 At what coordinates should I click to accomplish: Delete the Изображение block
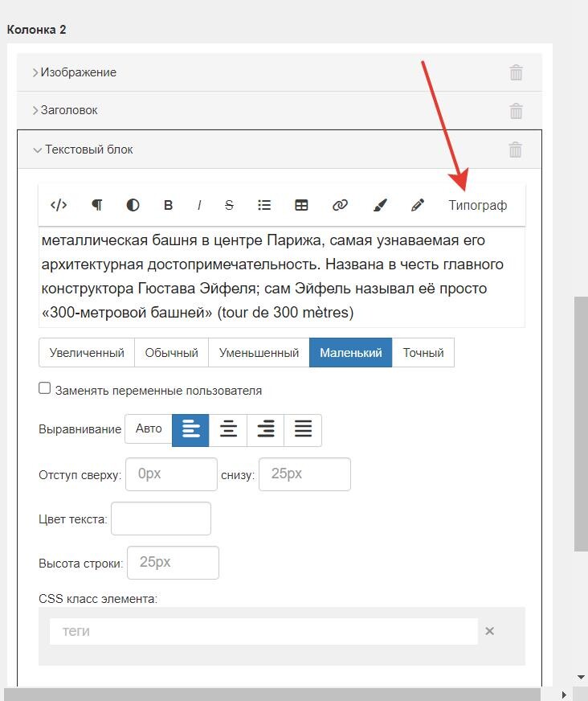[516, 72]
